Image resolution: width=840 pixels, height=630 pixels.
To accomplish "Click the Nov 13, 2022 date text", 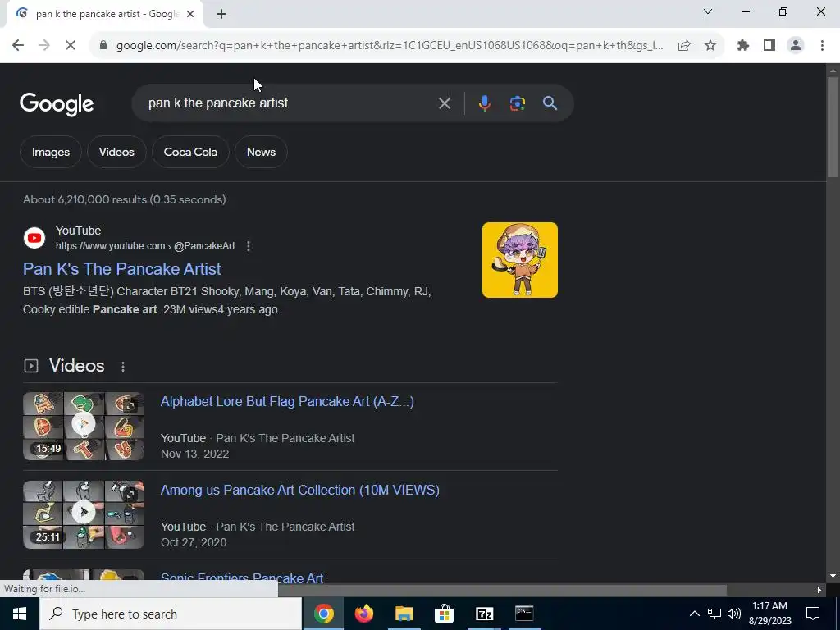I will click(195, 454).
